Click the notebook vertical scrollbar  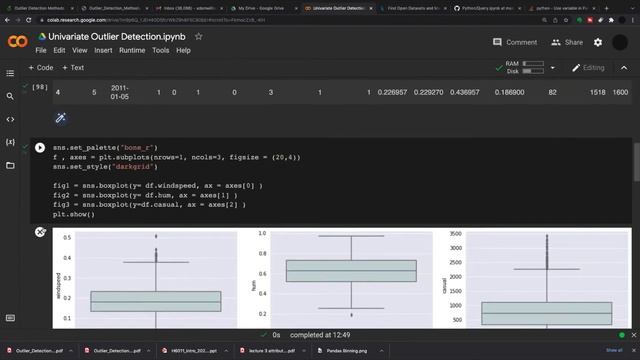point(636,162)
